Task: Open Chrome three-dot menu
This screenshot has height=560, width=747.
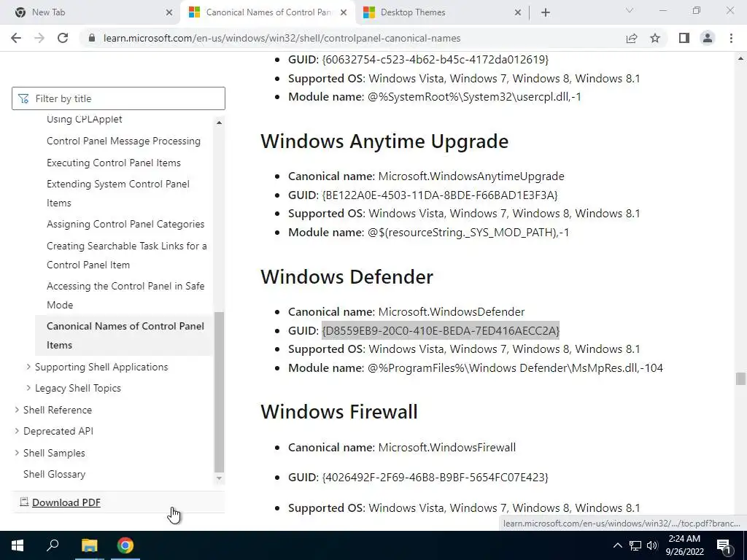Action: [x=731, y=38]
